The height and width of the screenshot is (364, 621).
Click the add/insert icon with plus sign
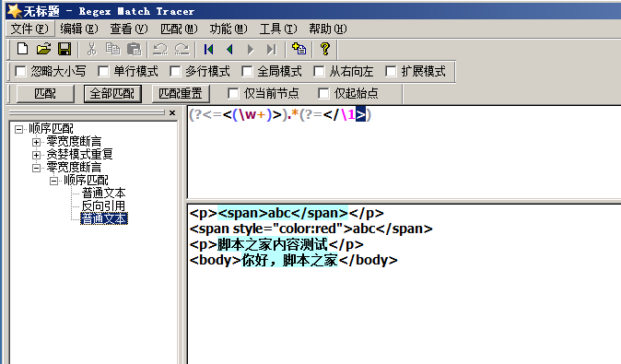click(x=299, y=49)
